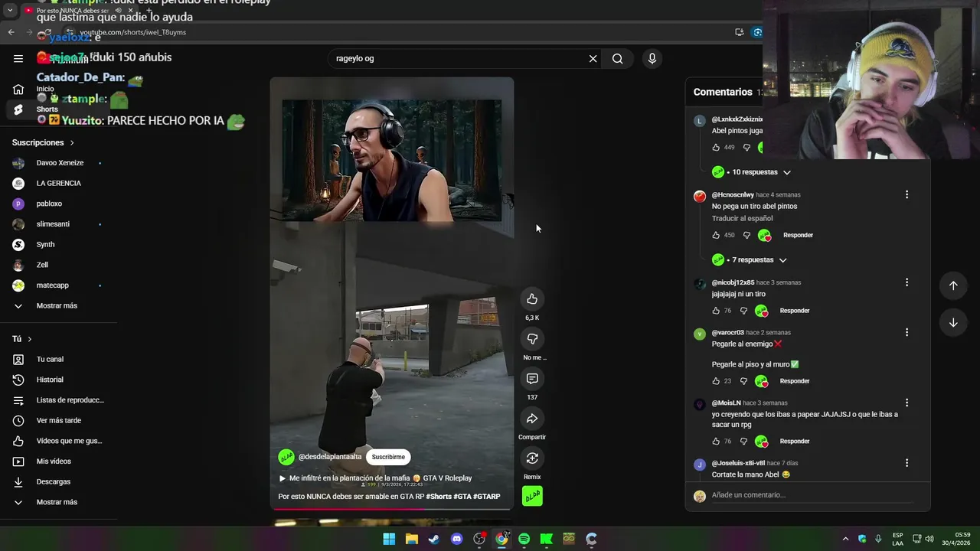Reply to the @MoisLN comment

pyautogui.click(x=795, y=442)
